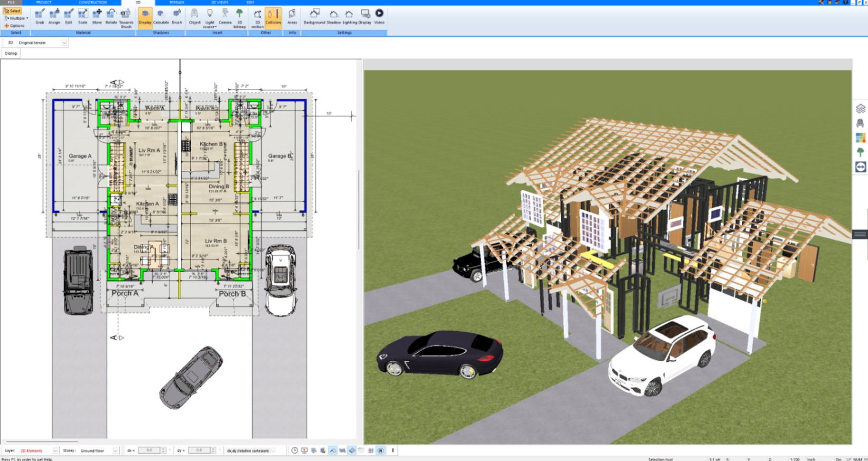868x461 pixels.
Task: Click into the dx value field
Action: click(149, 450)
